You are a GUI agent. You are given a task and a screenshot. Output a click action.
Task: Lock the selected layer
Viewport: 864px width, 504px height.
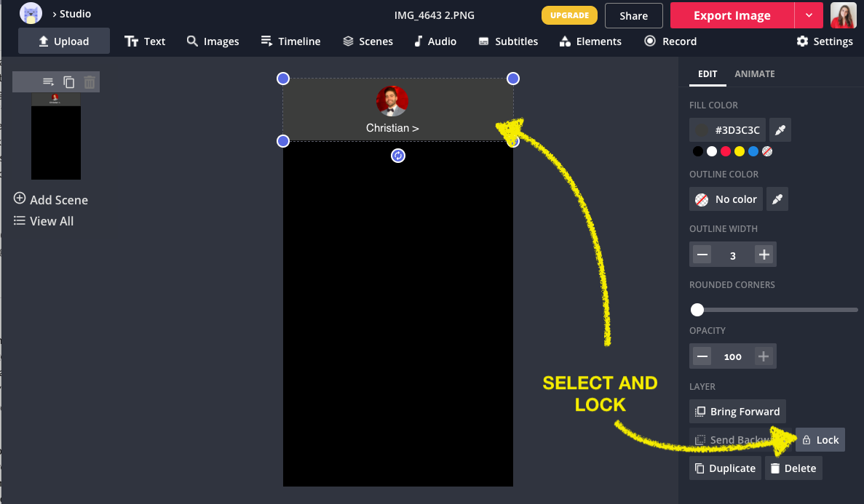[x=820, y=440]
